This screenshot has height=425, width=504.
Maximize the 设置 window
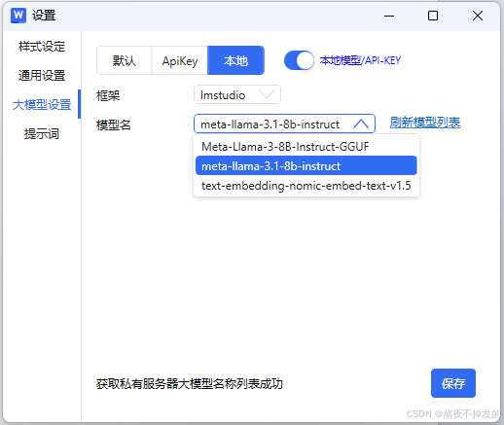pos(433,16)
